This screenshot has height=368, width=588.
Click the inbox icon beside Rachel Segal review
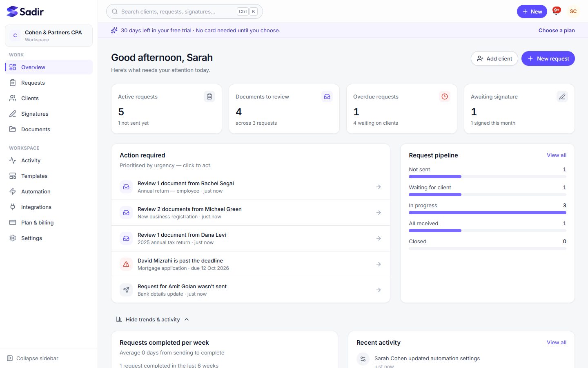point(126,187)
